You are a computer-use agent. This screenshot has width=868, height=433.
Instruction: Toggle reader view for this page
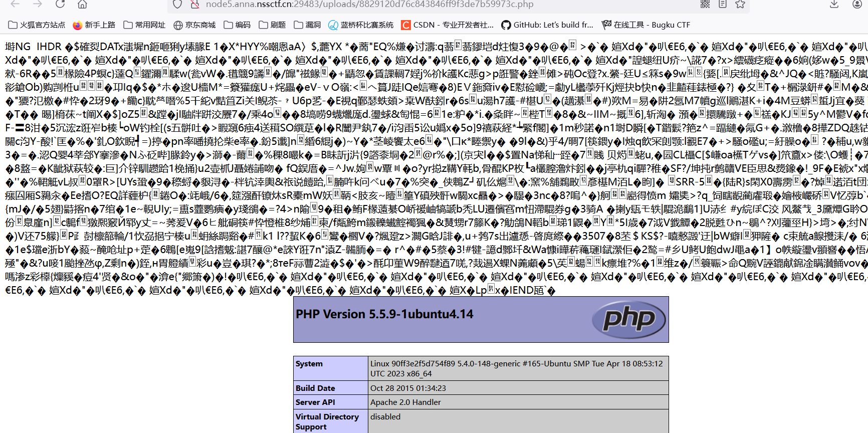coord(723,4)
